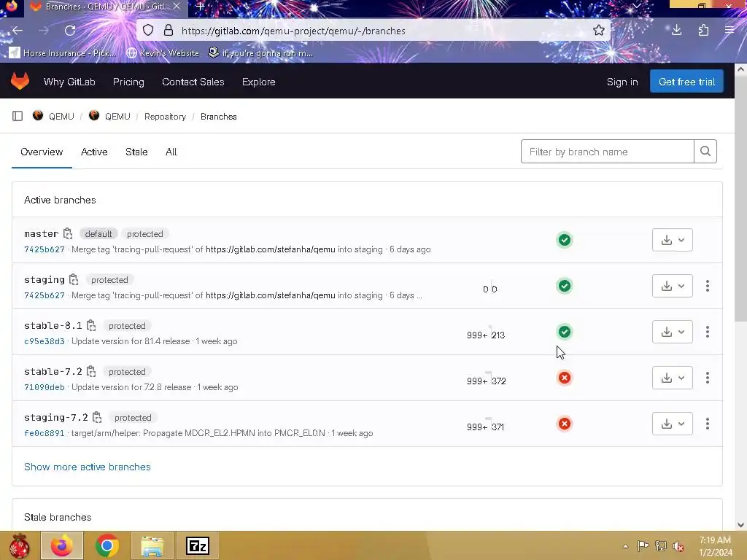Open Horse Insurance bookmark

pyautogui.click(x=63, y=52)
